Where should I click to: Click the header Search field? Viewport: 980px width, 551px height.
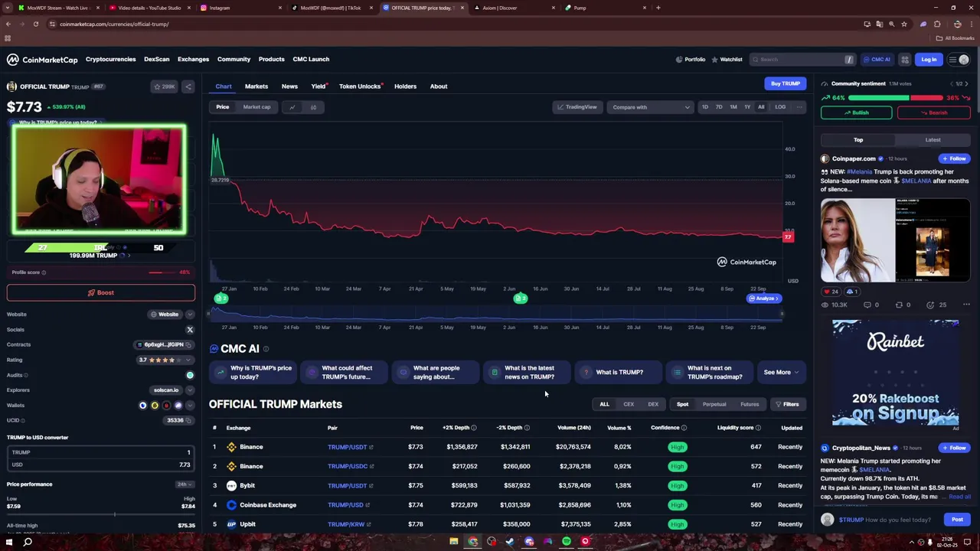click(x=802, y=60)
